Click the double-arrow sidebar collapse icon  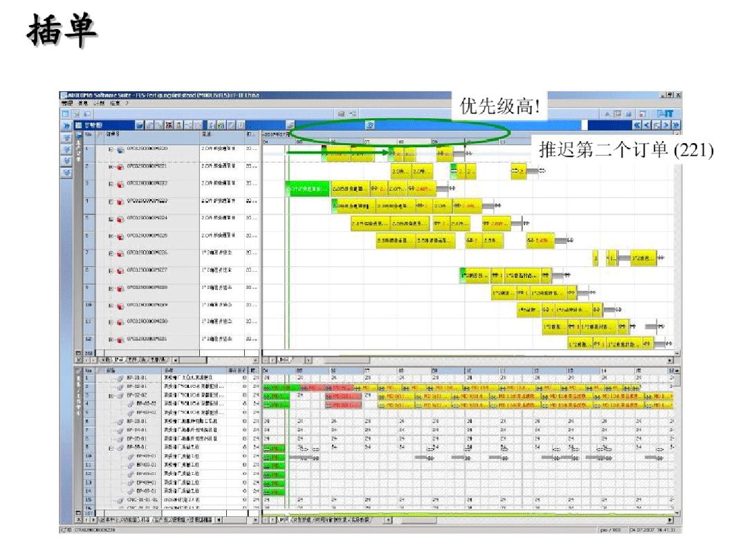[66, 125]
